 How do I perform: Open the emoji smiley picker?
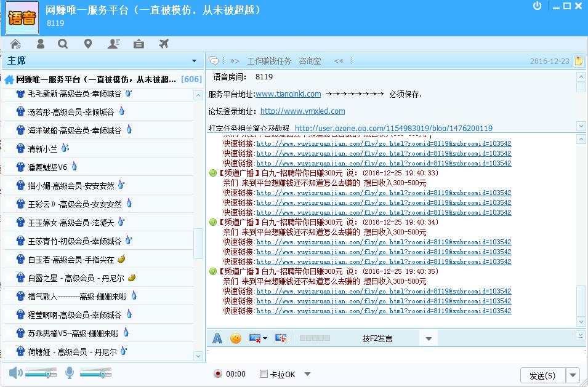(235, 338)
